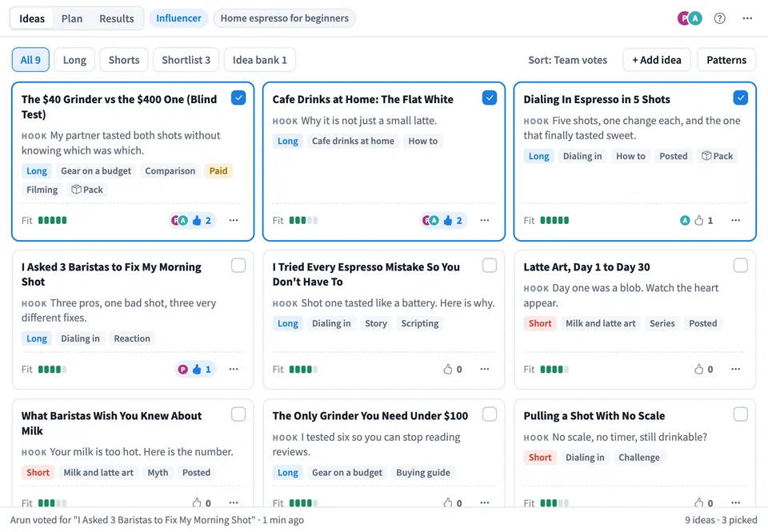
Task: Show the Shortlist 3 filter
Action: pyautogui.click(x=186, y=60)
